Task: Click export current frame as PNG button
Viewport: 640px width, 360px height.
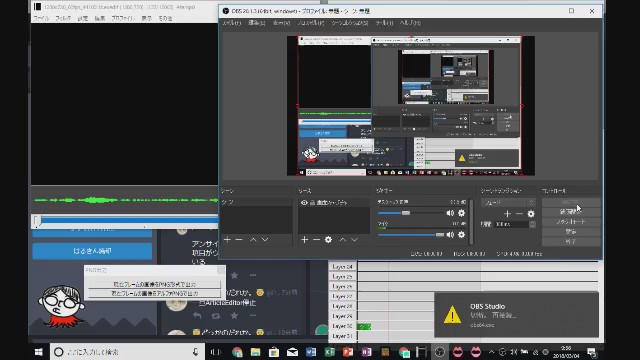Action: pyautogui.click(x=155, y=284)
